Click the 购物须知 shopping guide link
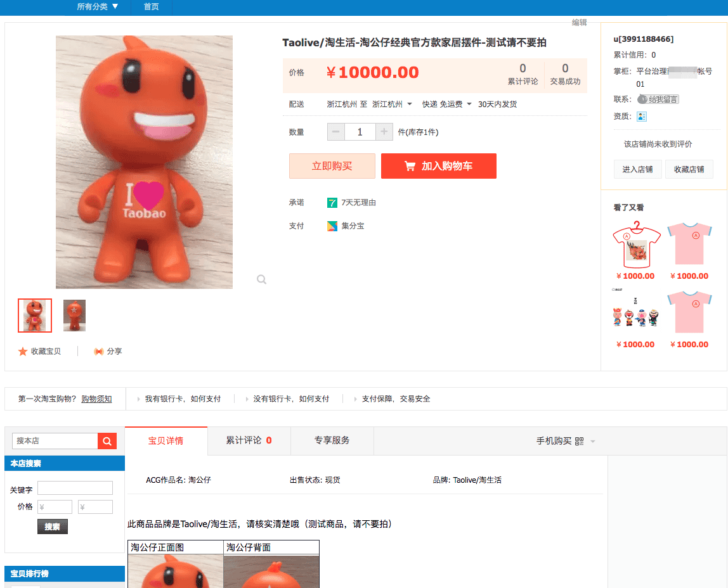Screen dimensions: 728x588 pos(96,399)
